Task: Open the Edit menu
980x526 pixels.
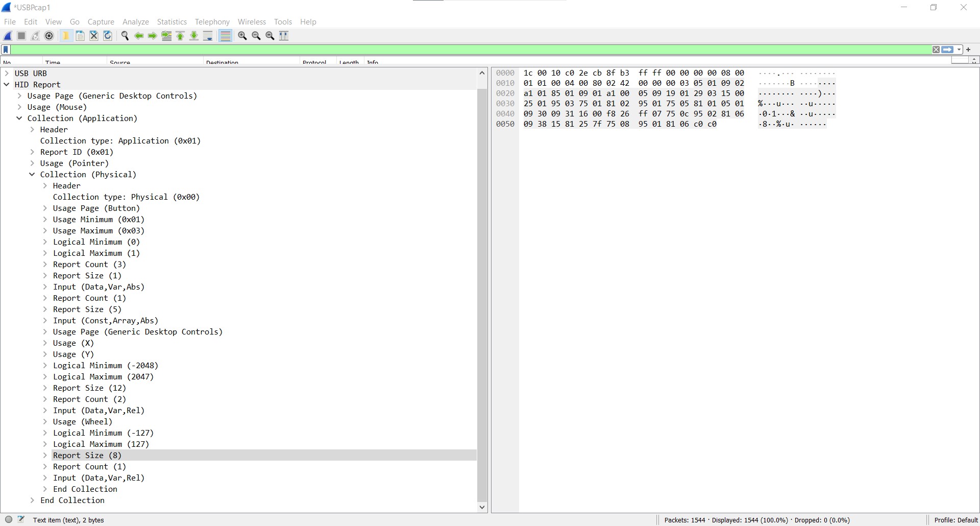Action: point(31,22)
